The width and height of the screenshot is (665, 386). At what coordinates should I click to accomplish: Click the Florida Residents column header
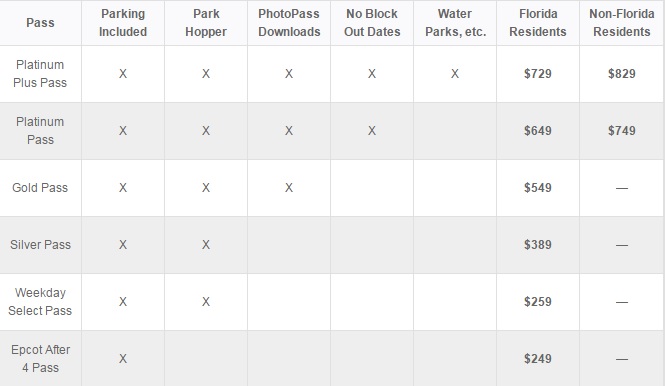point(538,23)
